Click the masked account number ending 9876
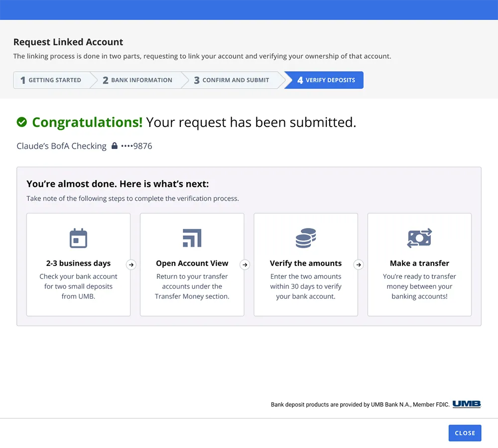 point(136,146)
